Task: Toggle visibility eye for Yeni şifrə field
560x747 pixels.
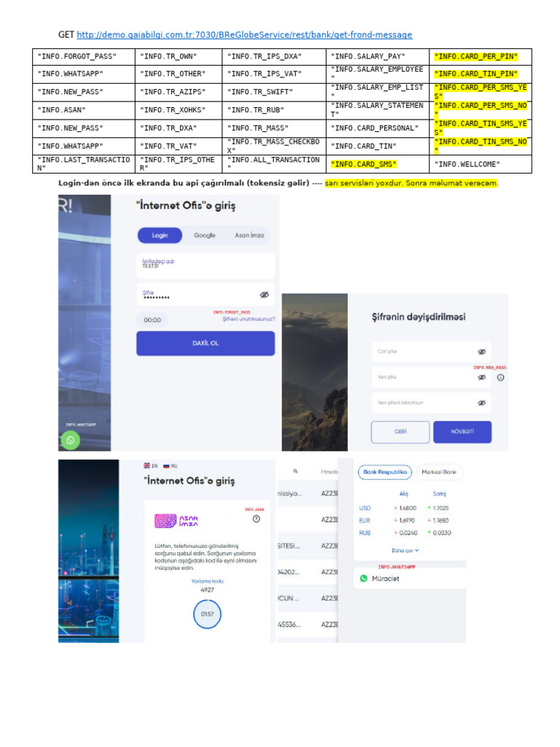Action: (x=482, y=377)
